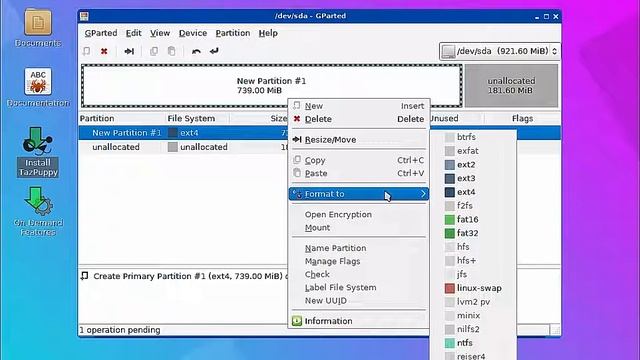Format partition to fat16
Image resolution: width=640 pixels, height=360 pixels.
click(x=473, y=220)
